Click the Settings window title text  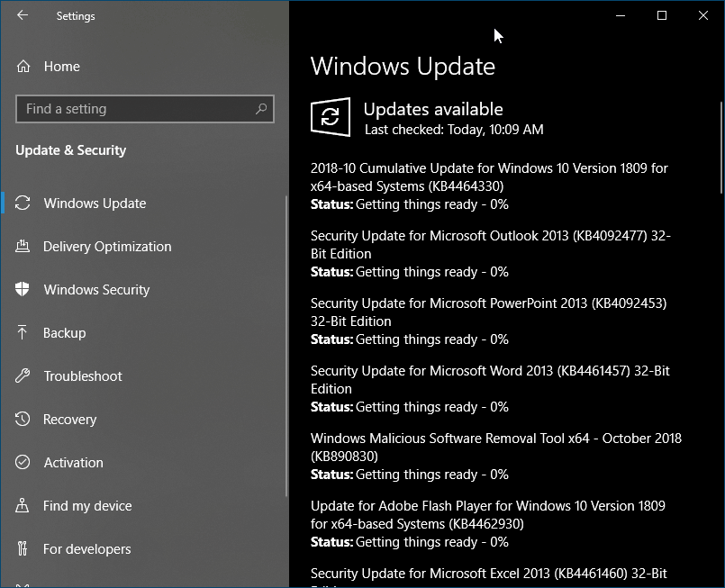tap(76, 15)
